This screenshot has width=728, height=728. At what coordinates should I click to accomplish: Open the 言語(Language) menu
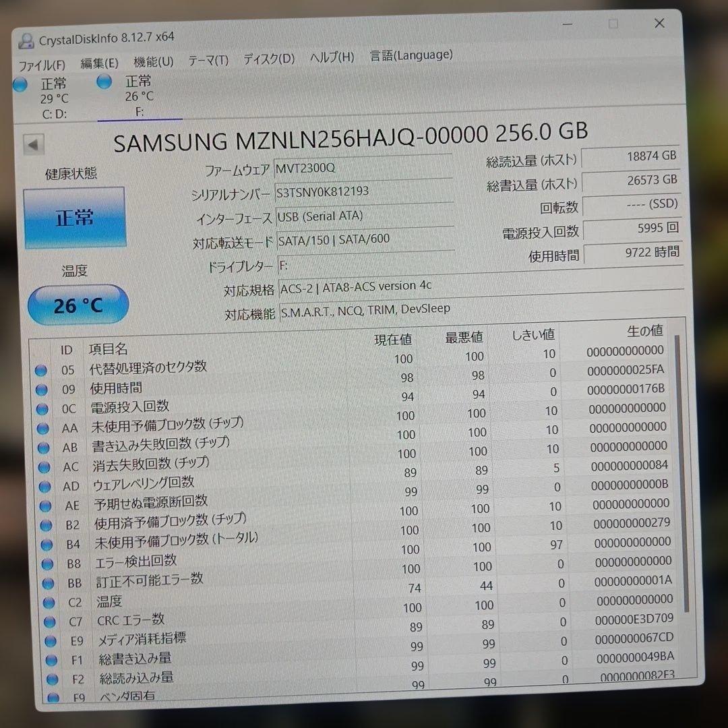tap(411, 55)
